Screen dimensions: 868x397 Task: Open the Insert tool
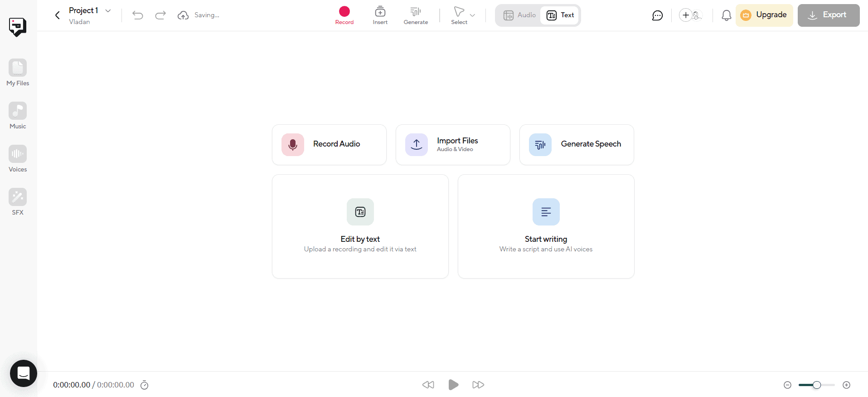tap(380, 15)
